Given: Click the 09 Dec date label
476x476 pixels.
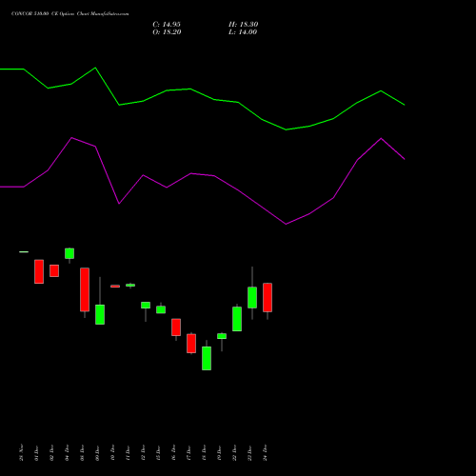Looking at the screenshot, I should (x=97, y=453).
